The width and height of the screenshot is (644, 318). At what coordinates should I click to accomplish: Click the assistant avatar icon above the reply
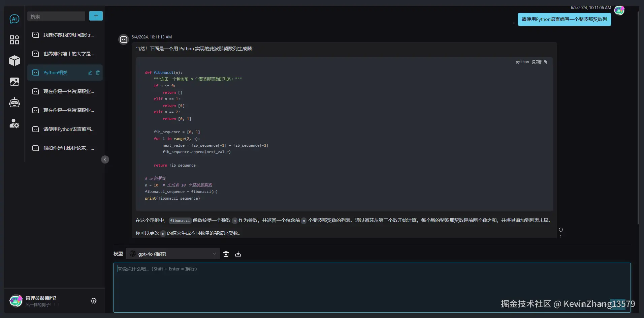pyautogui.click(x=124, y=39)
